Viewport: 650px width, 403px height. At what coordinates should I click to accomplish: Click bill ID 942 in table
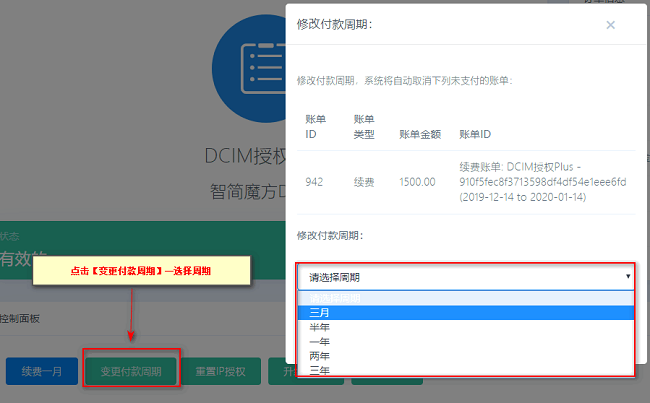(314, 182)
